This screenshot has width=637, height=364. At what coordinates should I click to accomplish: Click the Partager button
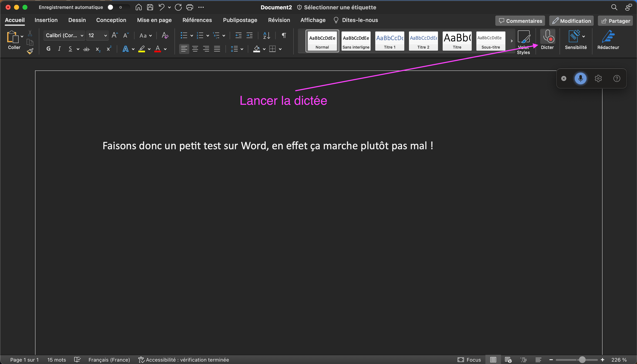(x=615, y=21)
